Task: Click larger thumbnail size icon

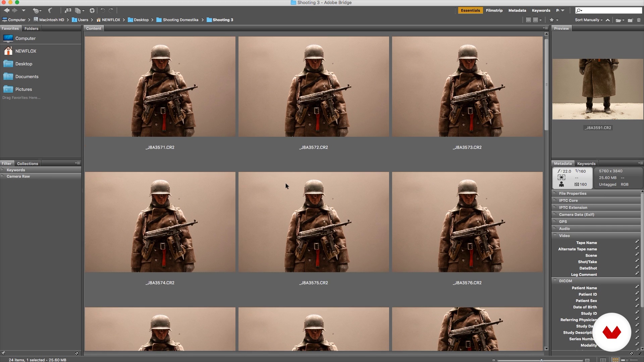Action: (x=587, y=360)
